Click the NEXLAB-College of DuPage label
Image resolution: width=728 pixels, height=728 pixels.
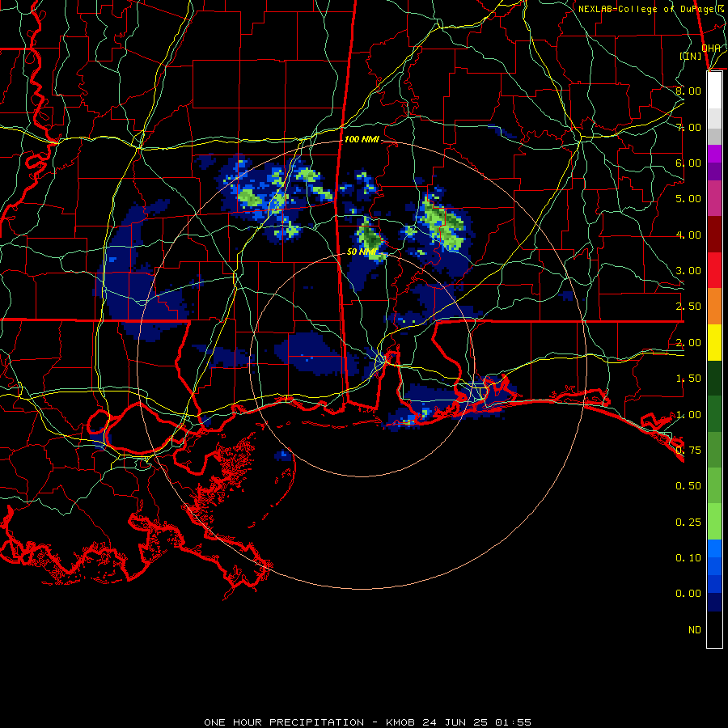[650, 9]
